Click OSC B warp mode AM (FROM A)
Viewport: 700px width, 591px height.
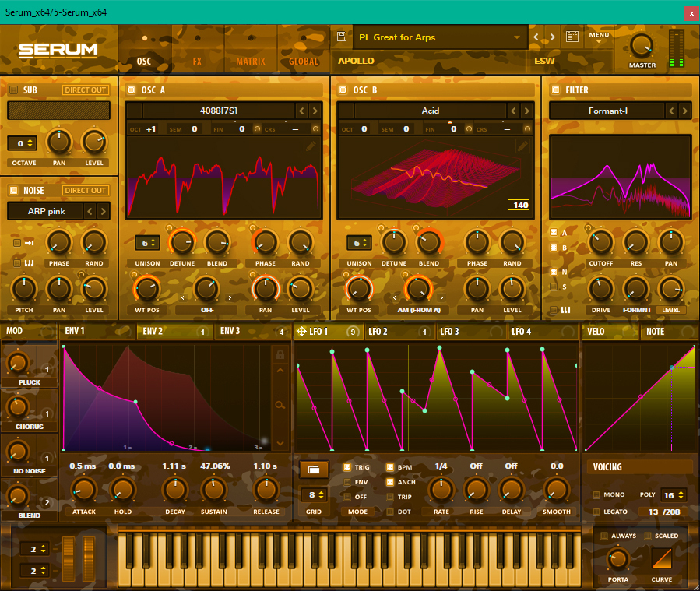click(419, 310)
